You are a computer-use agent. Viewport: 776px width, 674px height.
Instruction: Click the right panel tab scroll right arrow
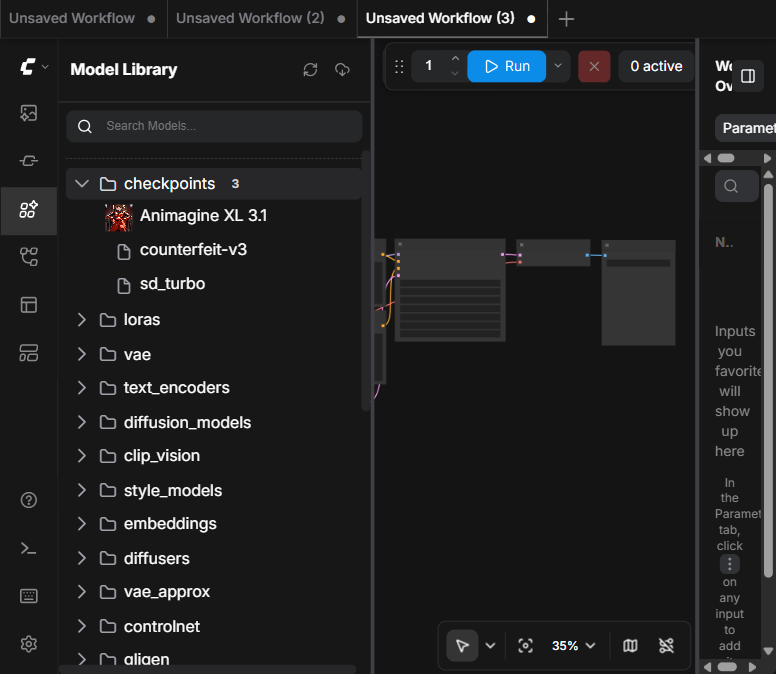click(767, 158)
